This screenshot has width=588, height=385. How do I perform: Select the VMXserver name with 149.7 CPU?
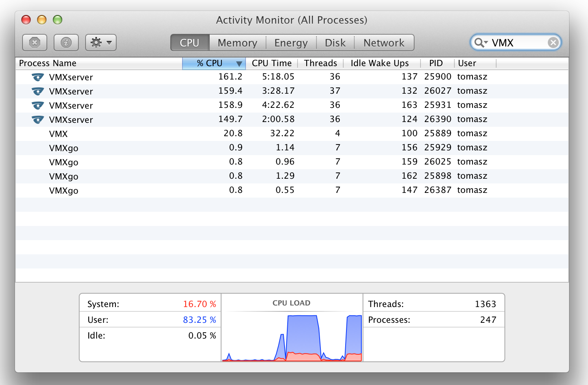coord(71,120)
